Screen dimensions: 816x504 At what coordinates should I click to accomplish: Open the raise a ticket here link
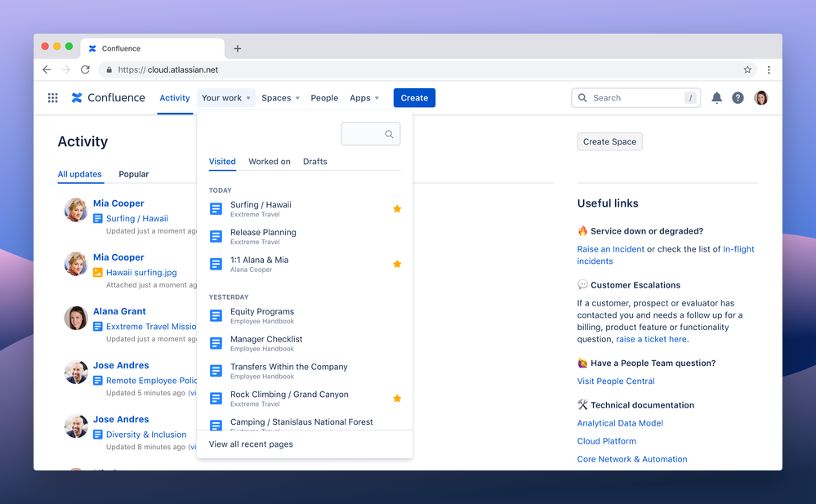click(x=651, y=339)
